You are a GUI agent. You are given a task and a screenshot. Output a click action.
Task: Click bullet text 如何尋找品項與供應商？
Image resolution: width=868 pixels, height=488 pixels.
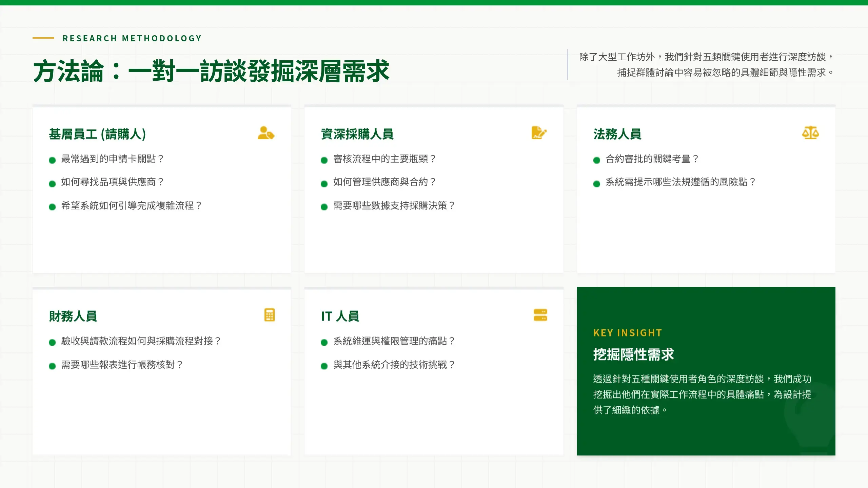tap(113, 182)
